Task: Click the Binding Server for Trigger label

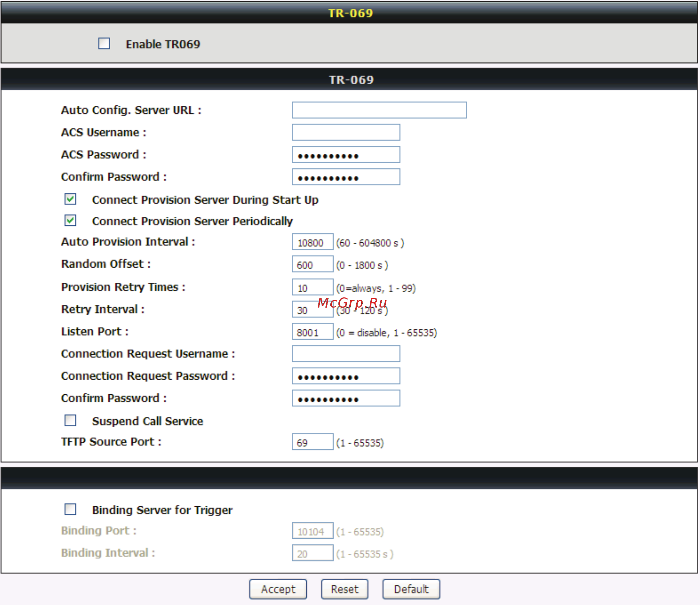Action: coord(162,510)
